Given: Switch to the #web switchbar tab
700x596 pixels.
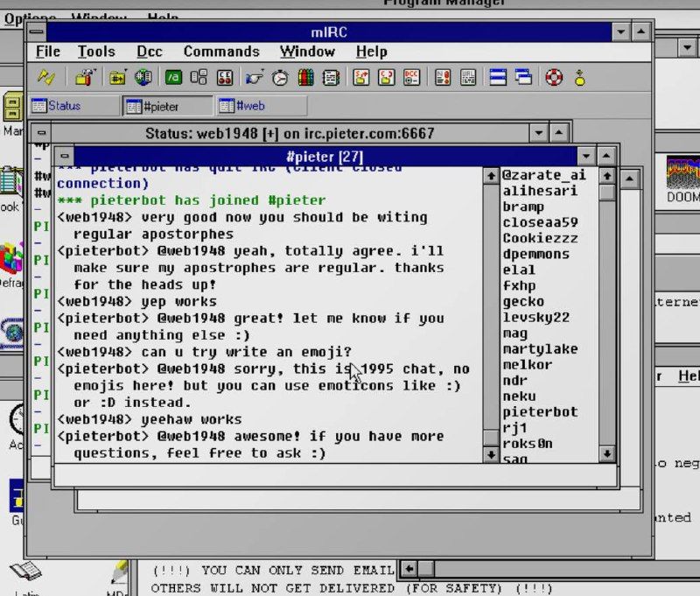Looking at the screenshot, I should (262, 106).
